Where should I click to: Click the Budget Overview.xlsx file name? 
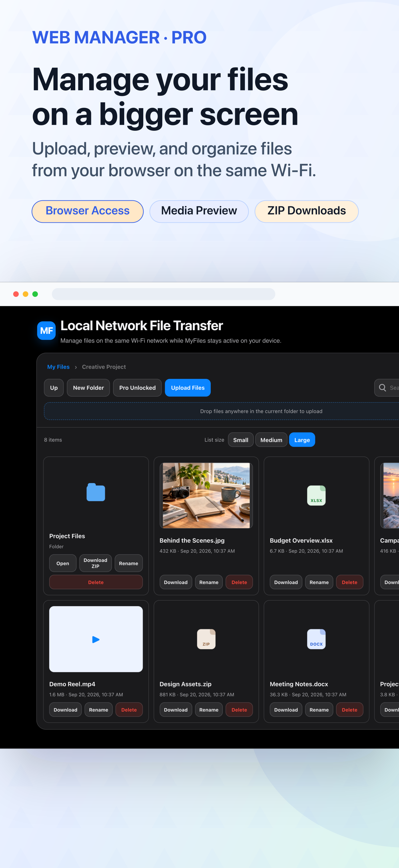[x=301, y=540]
